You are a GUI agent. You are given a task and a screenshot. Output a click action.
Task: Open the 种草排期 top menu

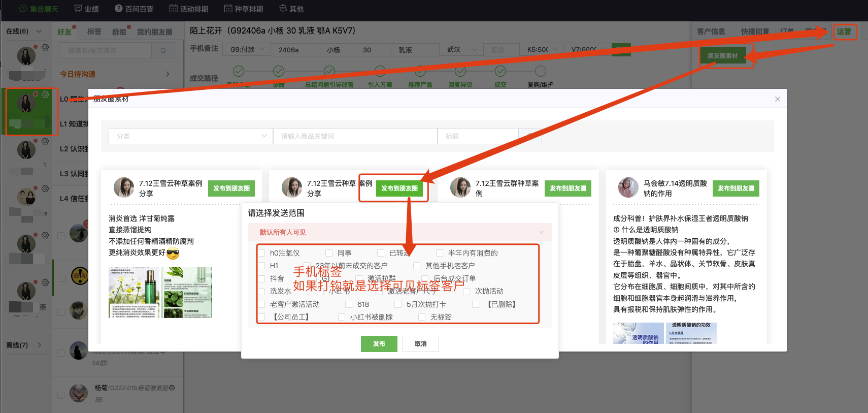coord(244,9)
